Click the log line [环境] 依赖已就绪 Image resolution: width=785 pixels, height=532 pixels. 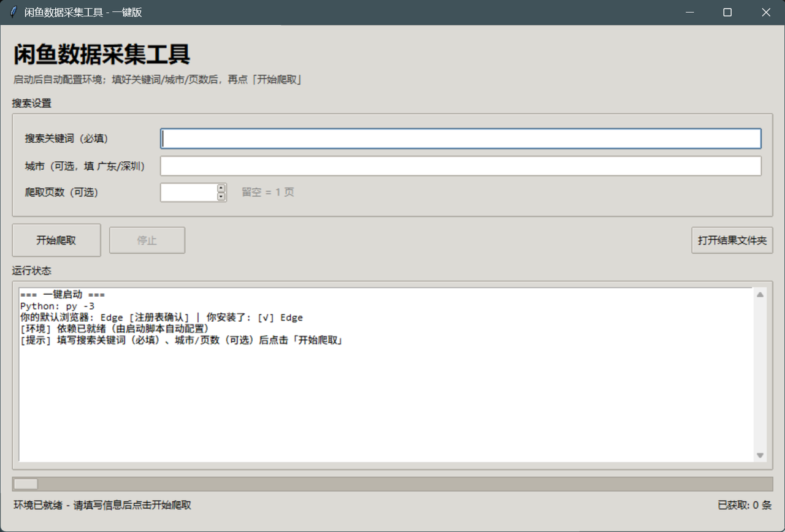(115, 329)
